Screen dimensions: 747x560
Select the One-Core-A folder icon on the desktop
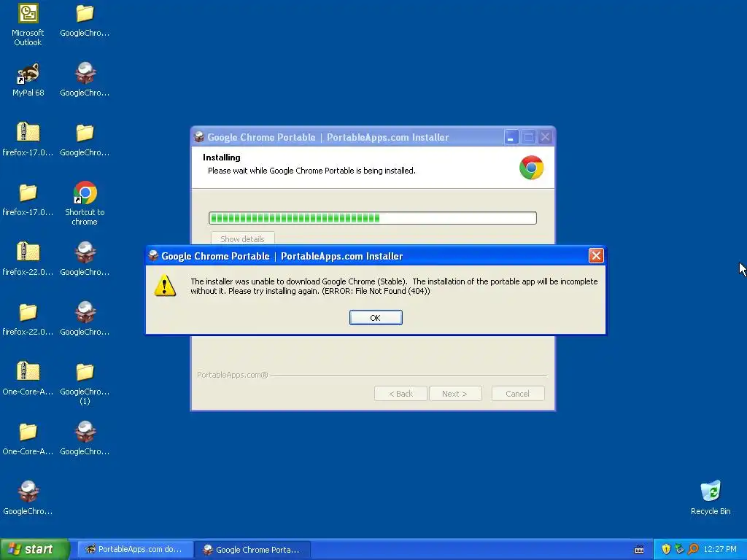[28, 438]
